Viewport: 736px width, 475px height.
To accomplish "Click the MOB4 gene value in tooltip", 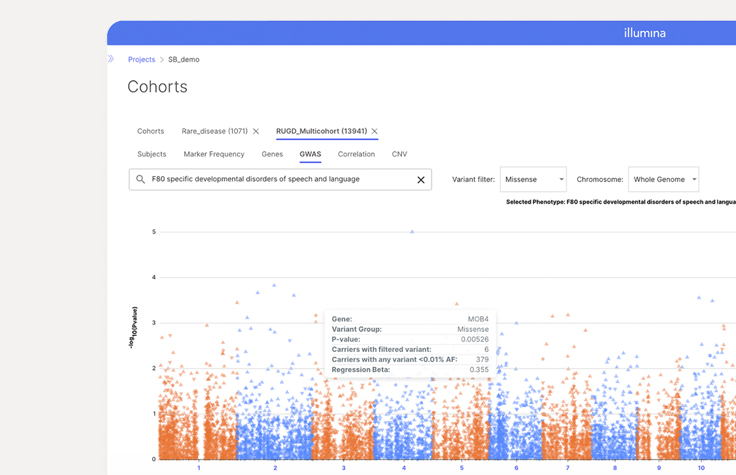I will tap(478, 319).
